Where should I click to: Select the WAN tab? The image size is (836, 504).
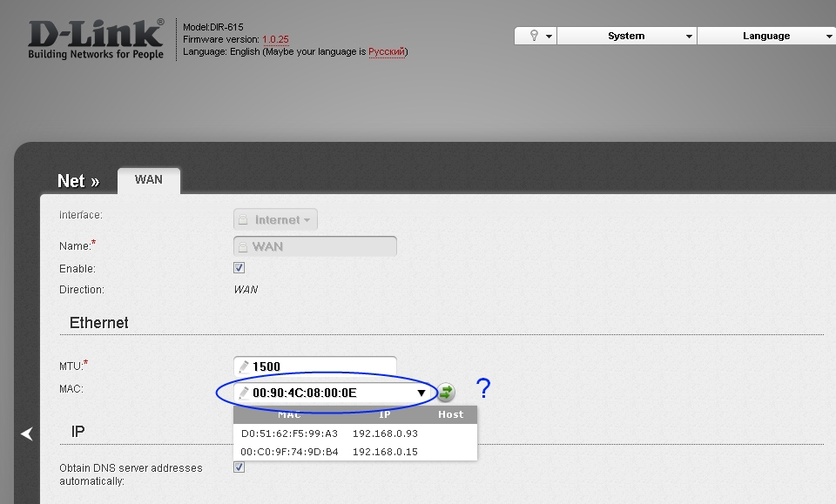point(149,180)
